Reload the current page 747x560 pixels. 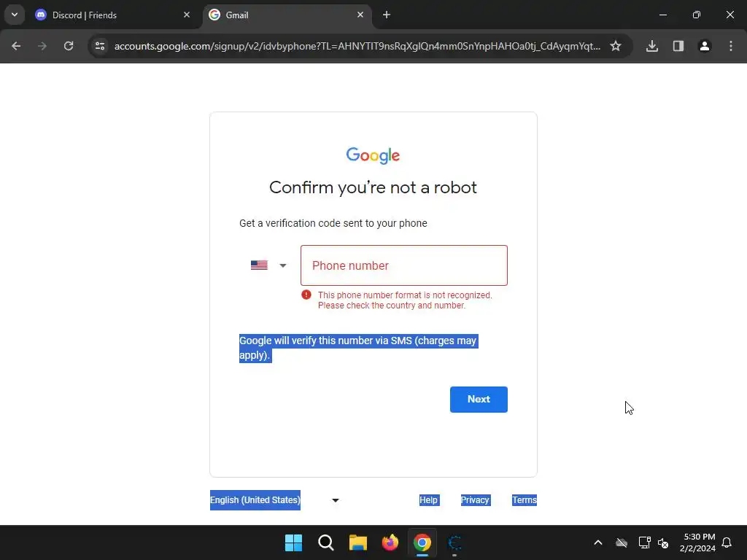[x=69, y=46]
